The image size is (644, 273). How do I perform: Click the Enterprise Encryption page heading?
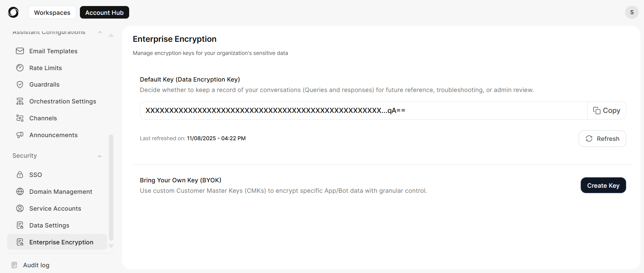tap(175, 39)
